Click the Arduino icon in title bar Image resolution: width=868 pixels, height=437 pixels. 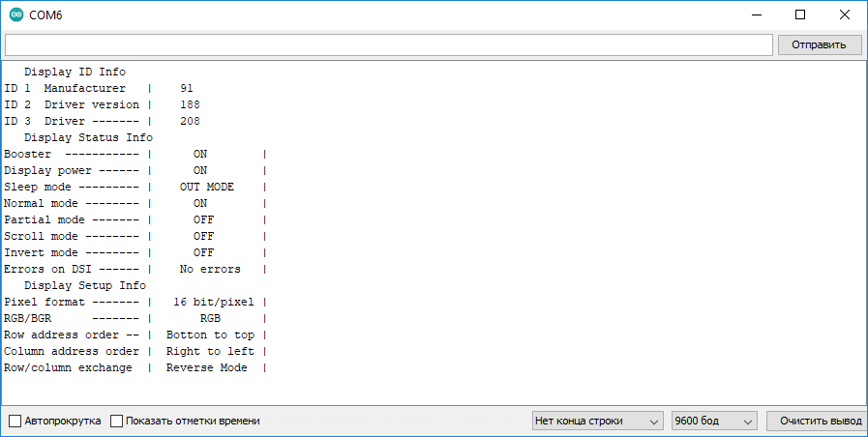[x=16, y=15]
